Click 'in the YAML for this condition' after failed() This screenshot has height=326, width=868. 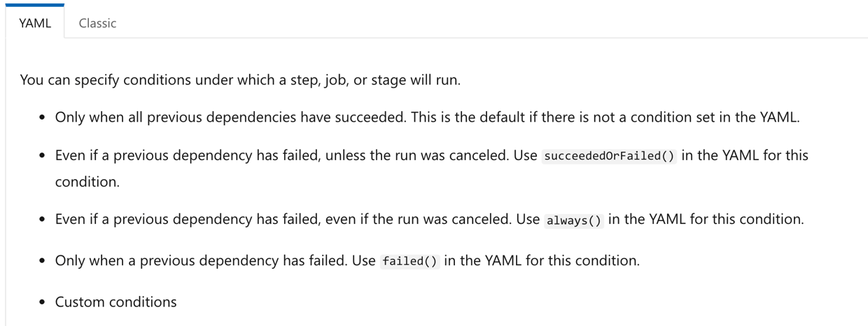coord(542,261)
